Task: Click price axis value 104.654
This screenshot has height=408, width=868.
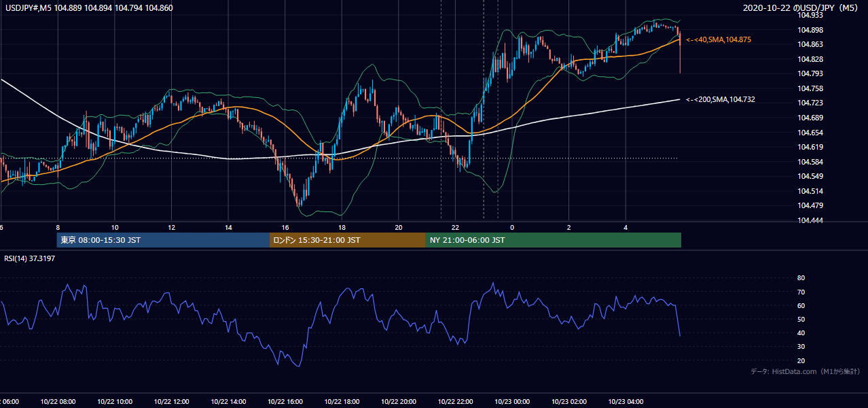Action: (810, 133)
